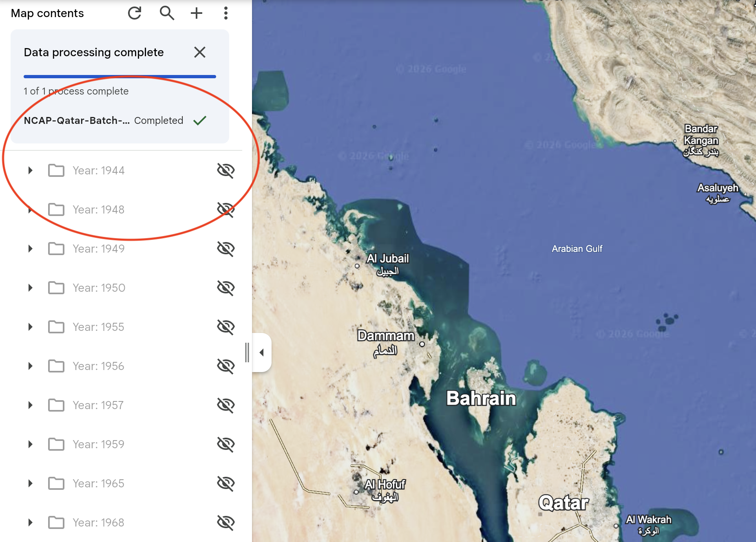Screen dimensions: 756x542
Task: Expand the Year: 1955 folder
Action: point(30,327)
